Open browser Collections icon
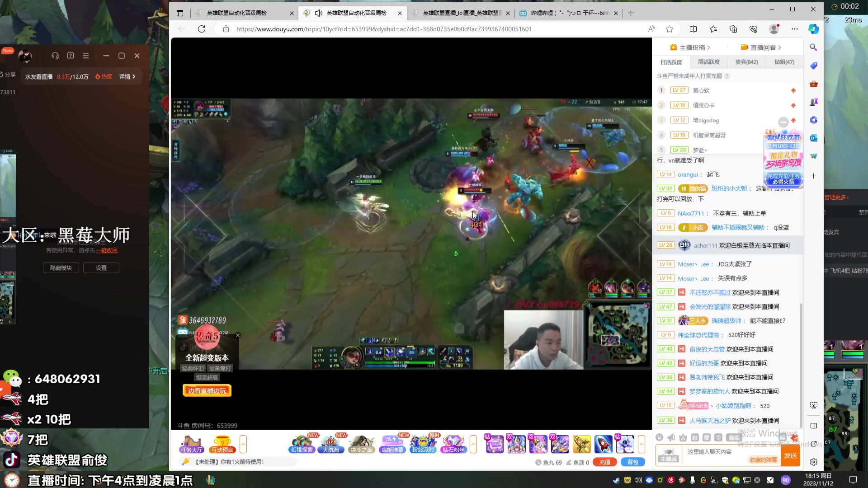Image resolution: width=868 pixels, height=488 pixels. tap(733, 29)
